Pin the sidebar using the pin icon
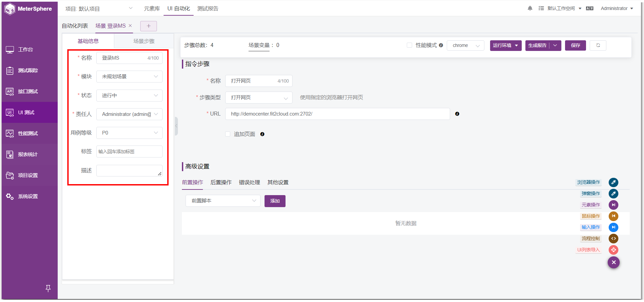 (48, 288)
